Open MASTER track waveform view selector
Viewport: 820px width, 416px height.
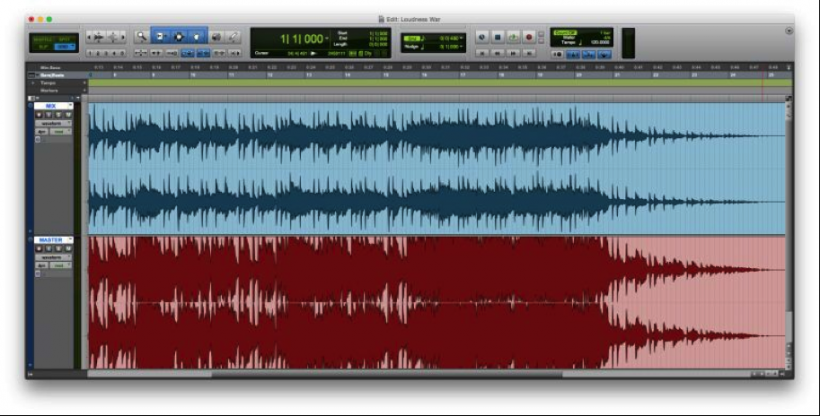click(53, 257)
